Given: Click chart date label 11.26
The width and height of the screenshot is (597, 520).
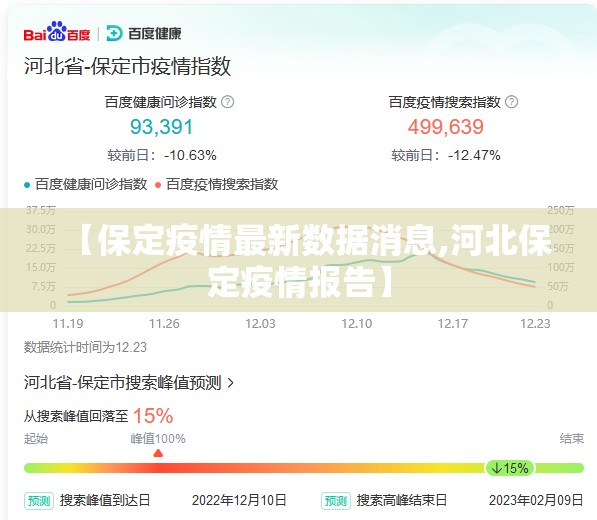Looking at the screenshot, I should (164, 324).
